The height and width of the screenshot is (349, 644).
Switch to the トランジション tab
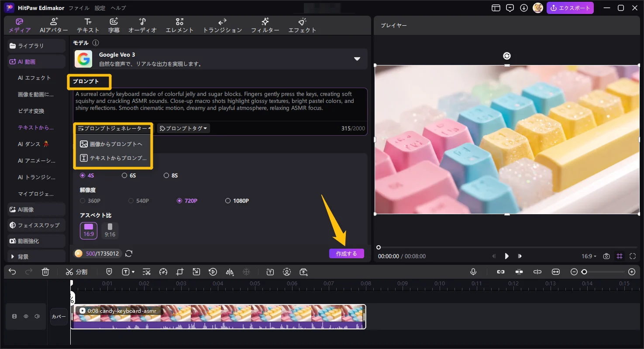[x=222, y=25]
